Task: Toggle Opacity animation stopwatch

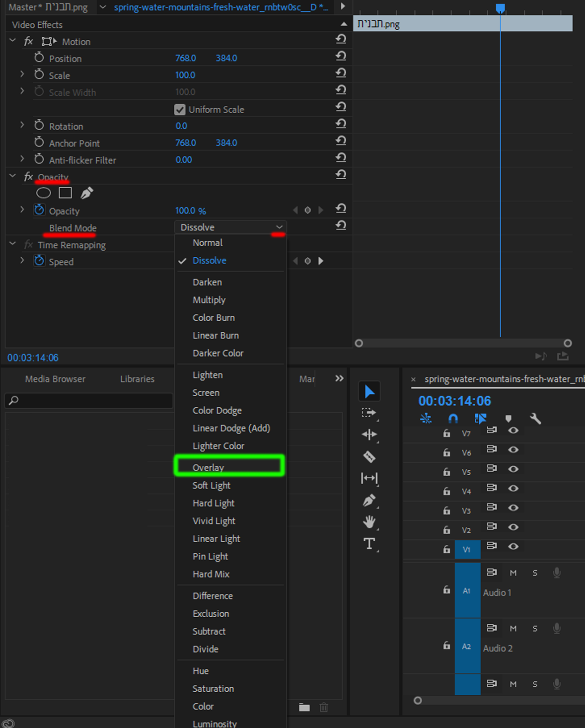Action: point(39,210)
